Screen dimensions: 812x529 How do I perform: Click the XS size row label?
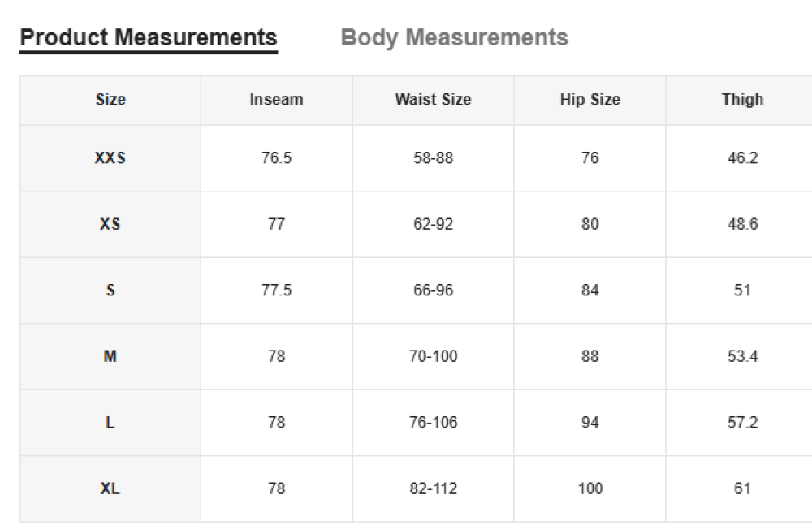(110, 224)
